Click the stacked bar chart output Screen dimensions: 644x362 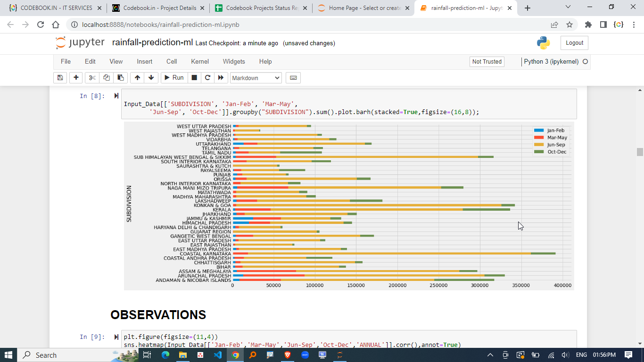pos(349,206)
